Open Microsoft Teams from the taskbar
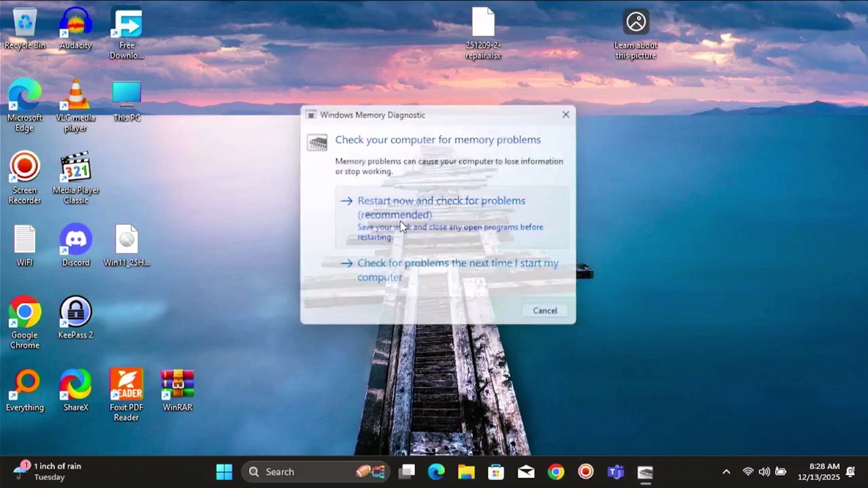868x488 pixels. [615, 472]
